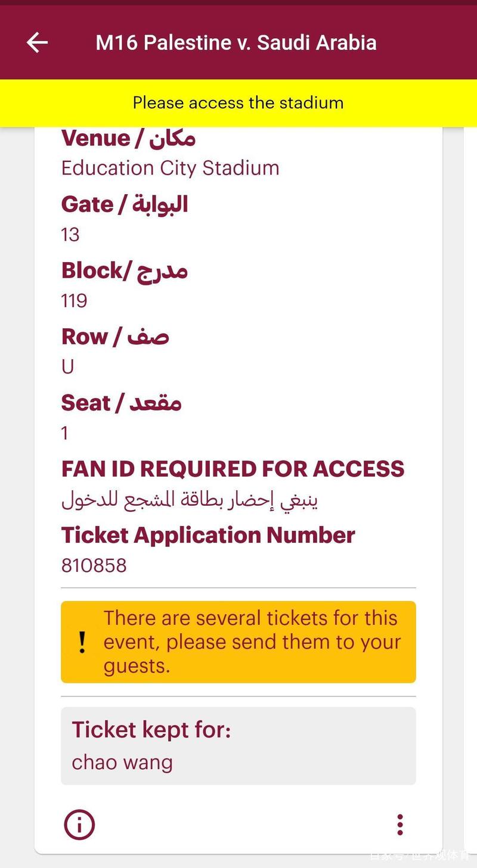
Task: Tap the FAN ID REQUIRED FOR ACCESS heading
Action: tap(233, 469)
